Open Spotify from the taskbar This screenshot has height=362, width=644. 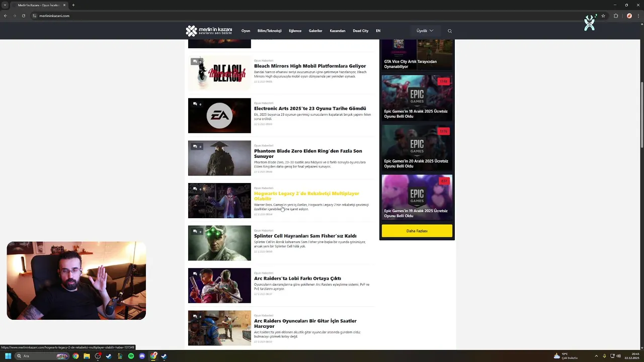(131, 356)
